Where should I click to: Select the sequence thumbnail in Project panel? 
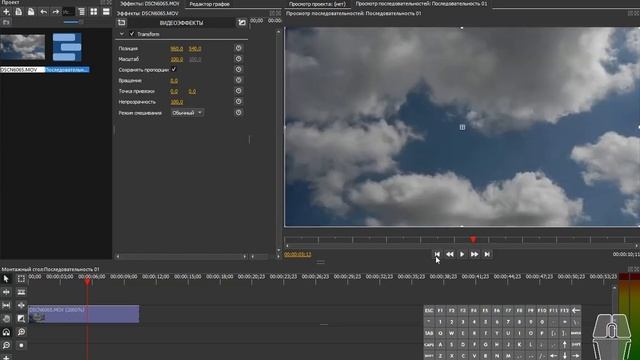click(x=67, y=47)
